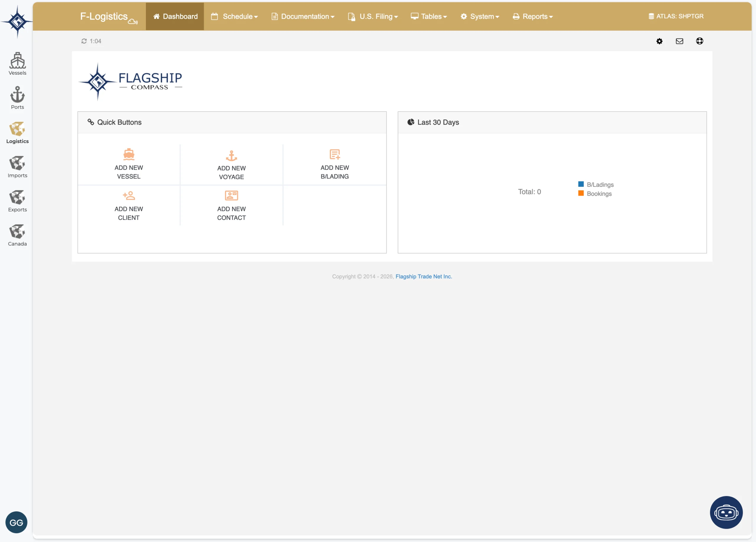
Task: Open the chatbot assistant icon
Action: coord(726,512)
